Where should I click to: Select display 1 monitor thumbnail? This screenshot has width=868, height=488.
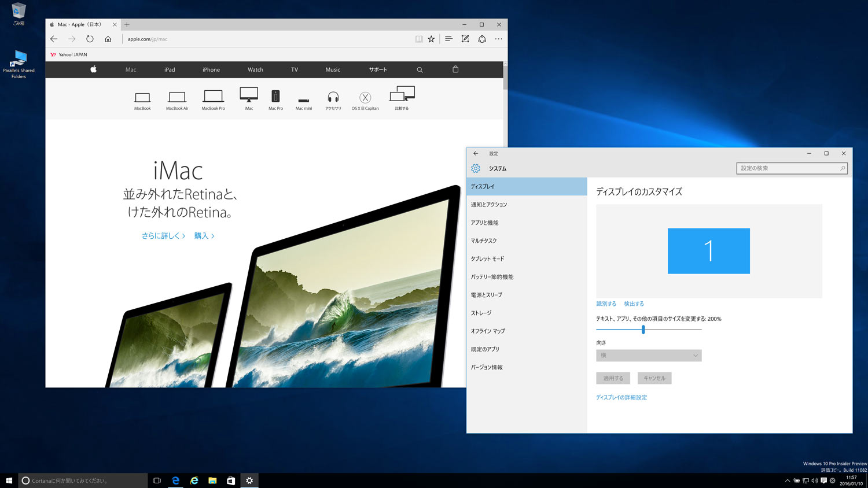(709, 251)
